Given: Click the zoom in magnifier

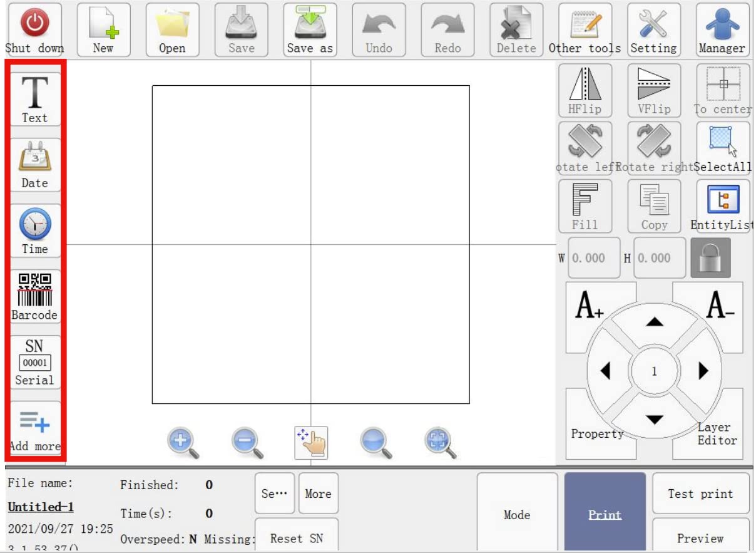Looking at the screenshot, I should pyautogui.click(x=183, y=443).
